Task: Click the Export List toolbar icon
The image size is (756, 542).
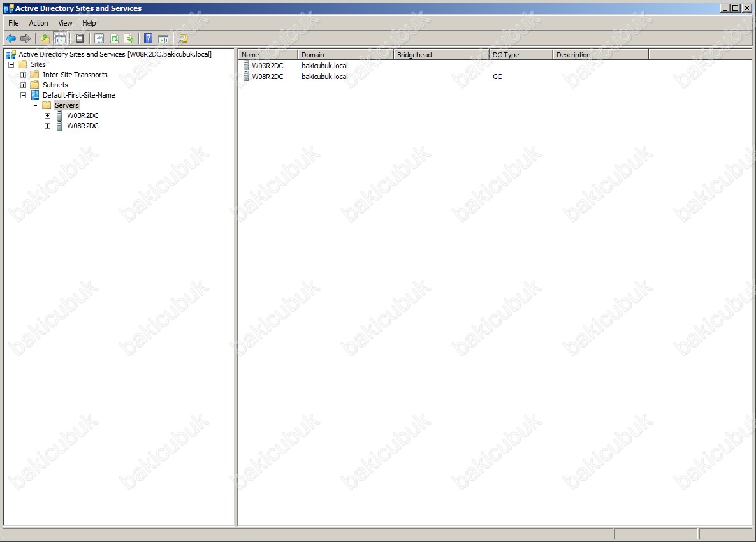Action: [x=129, y=38]
